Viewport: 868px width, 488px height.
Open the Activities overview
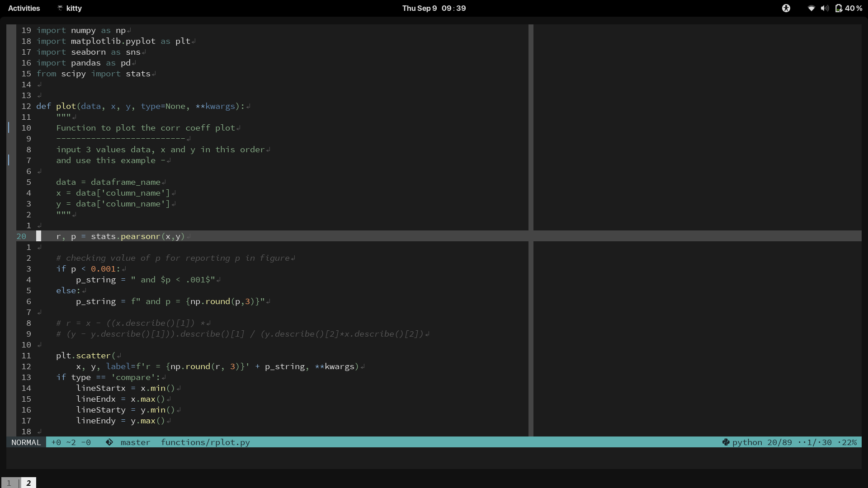point(24,8)
